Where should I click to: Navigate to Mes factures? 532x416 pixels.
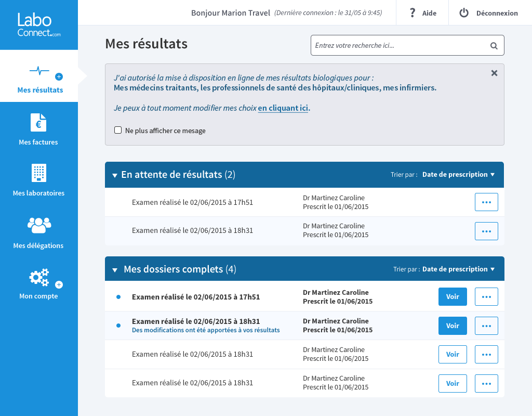point(38,142)
